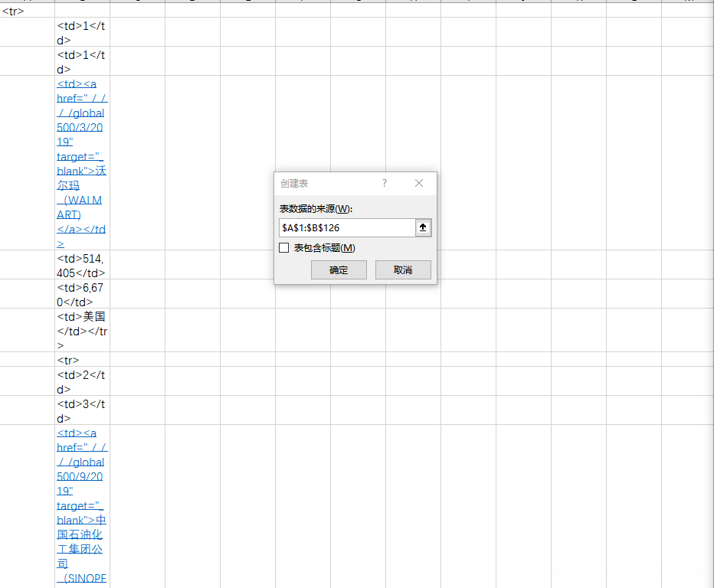This screenshot has width=714, height=588.
Task: Select the cell with <td>3</td>
Action: (82, 410)
